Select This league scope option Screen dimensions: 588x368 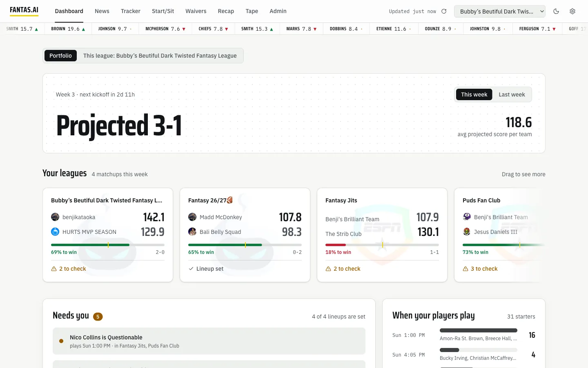[x=160, y=56]
